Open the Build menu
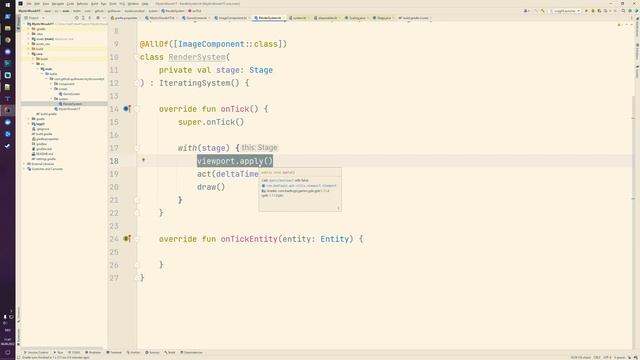The image size is (640, 360). (x=94, y=4)
